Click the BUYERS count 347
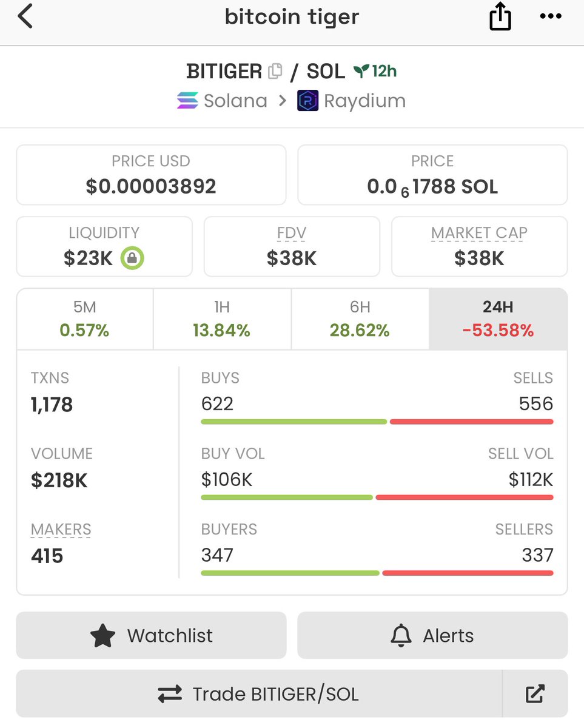The image size is (584, 728). (x=217, y=555)
